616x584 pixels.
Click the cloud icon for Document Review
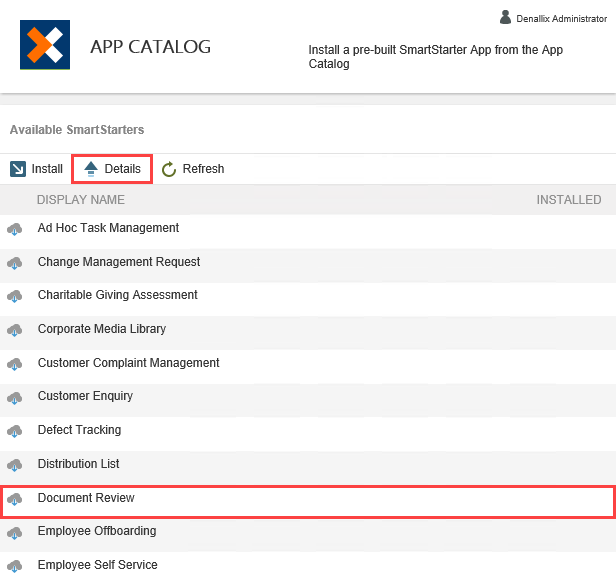[x=15, y=499]
